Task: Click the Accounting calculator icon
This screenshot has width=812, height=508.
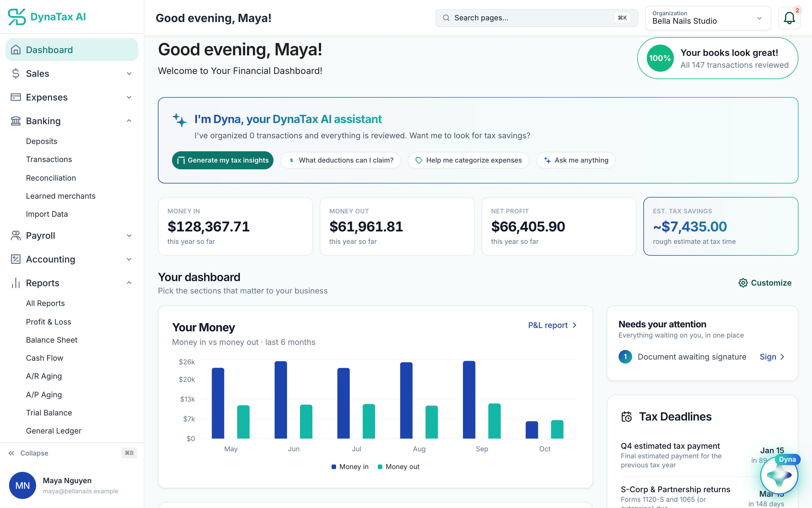Action: 16,259
